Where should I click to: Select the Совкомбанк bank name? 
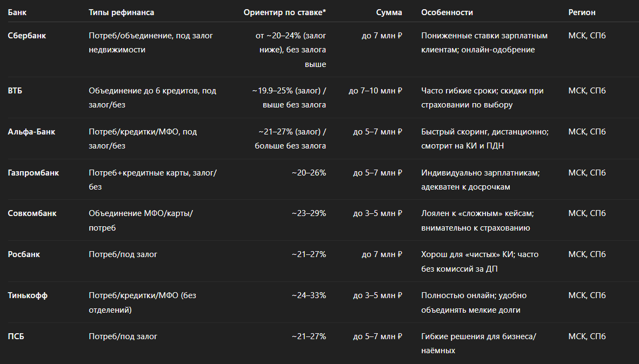(x=32, y=213)
